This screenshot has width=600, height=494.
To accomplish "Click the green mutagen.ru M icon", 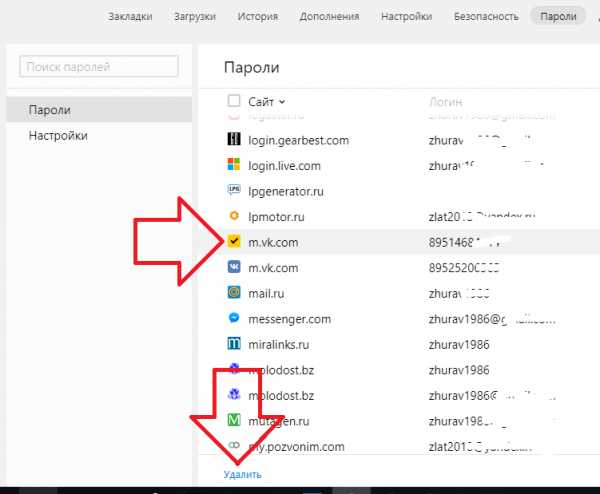I will pos(234,420).
